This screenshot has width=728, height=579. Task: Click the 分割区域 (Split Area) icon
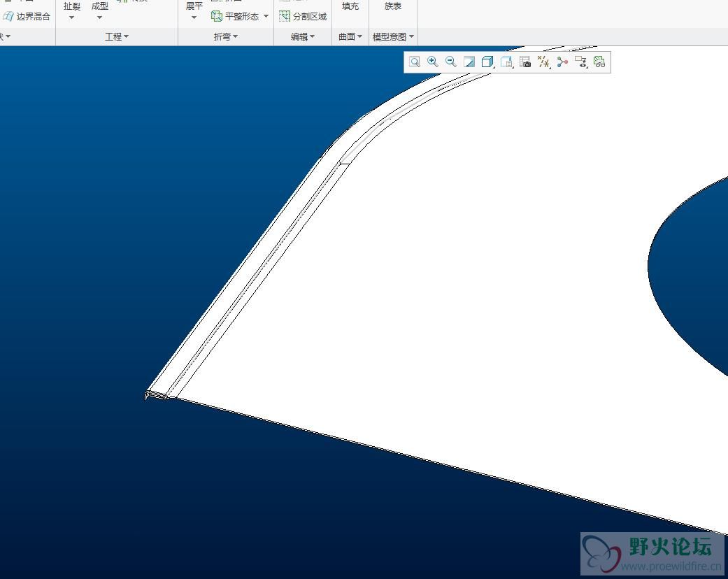pos(285,16)
